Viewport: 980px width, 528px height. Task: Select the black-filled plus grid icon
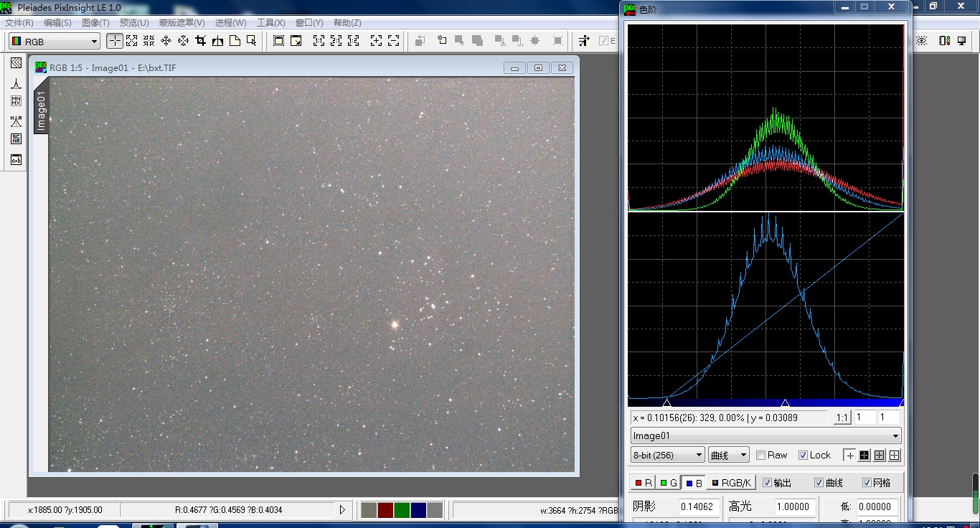[x=864, y=455]
